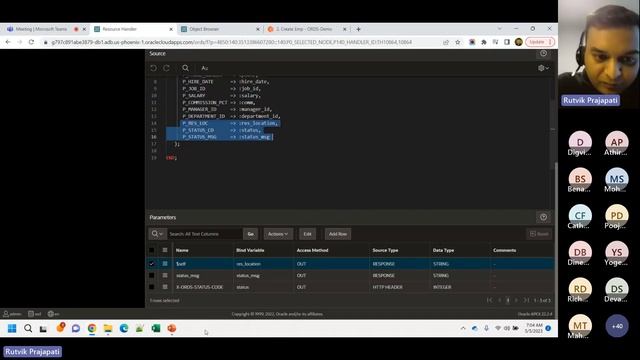The height and width of the screenshot is (360, 640).
Task: Click the Name column header
Action: click(x=182, y=250)
